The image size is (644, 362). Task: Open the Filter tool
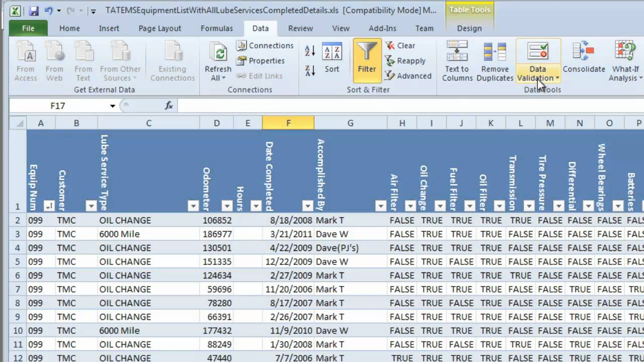[x=367, y=60]
